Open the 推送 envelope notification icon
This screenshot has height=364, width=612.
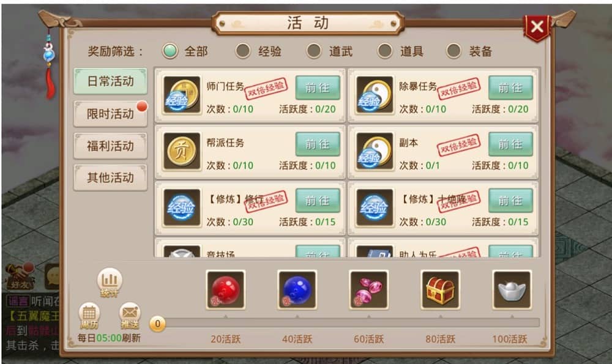130,316
